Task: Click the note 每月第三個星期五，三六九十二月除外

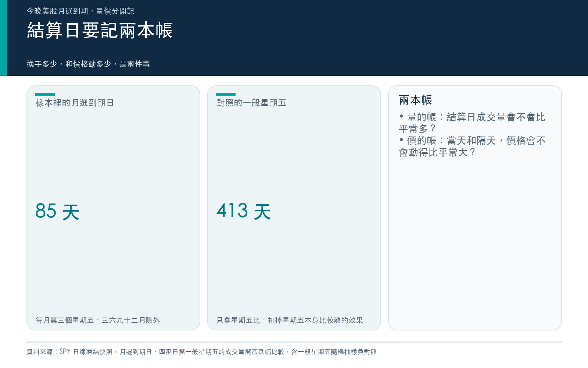Action: 98,320
